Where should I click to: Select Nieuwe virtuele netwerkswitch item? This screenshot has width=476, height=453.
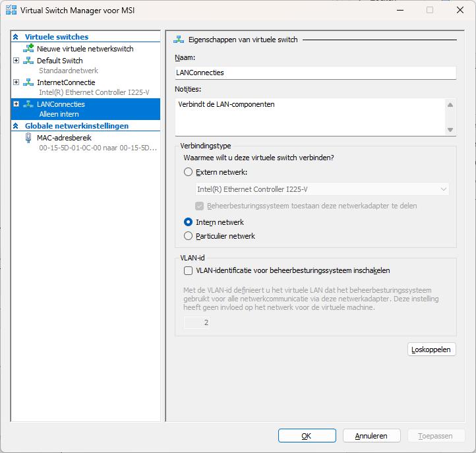(x=85, y=49)
